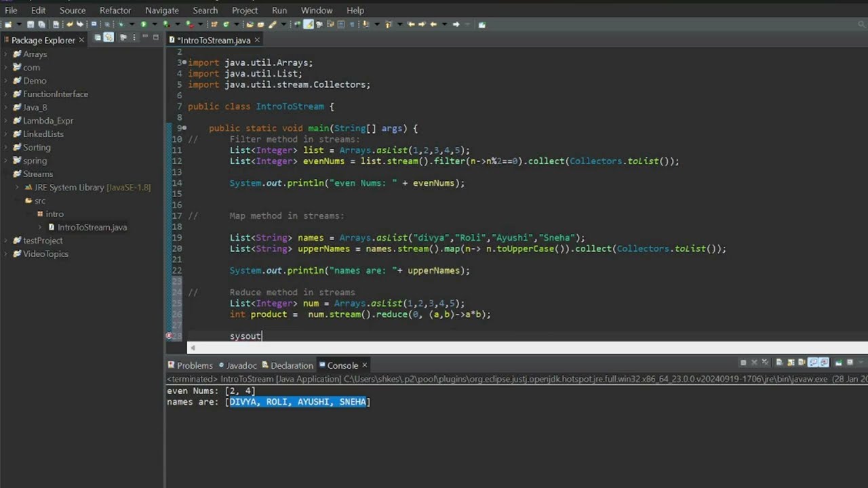Switch to the Problems tab
Screen dimensions: 868x488
pyautogui.click(x=190, y=365)
